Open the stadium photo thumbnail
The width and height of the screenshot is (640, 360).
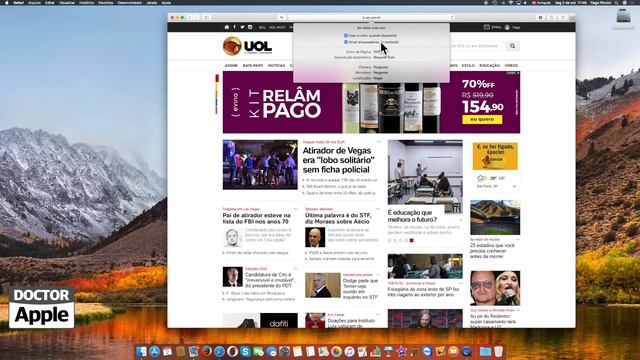[495, 217]
